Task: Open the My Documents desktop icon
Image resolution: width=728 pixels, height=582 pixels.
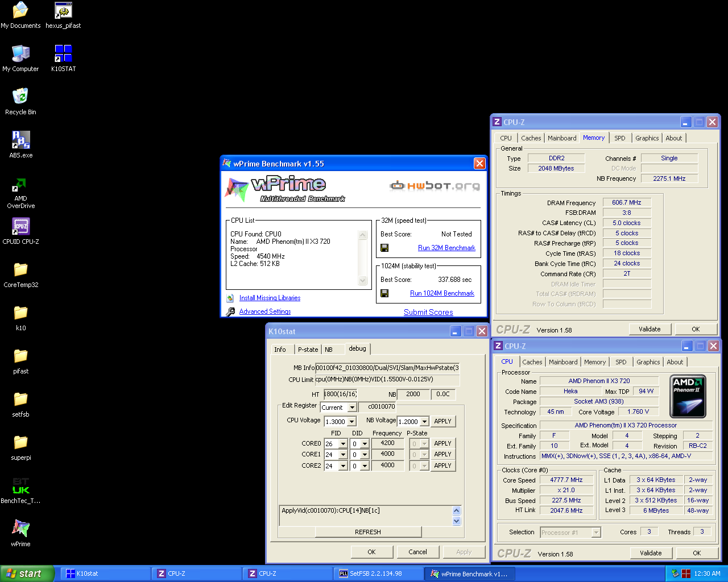Action: pyautogui.click(x=20, y=15)
